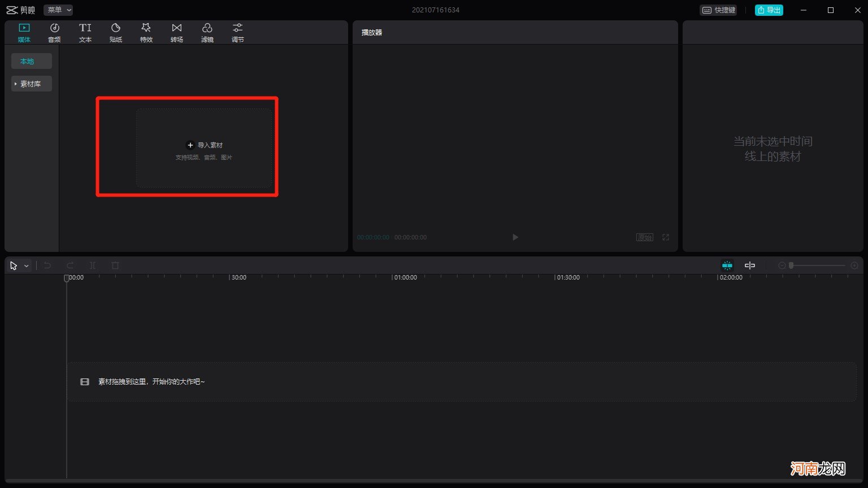Click the 支持视频、音频、图片 hint text
This screenshot has height=488, width=868.
click(204, 158)
